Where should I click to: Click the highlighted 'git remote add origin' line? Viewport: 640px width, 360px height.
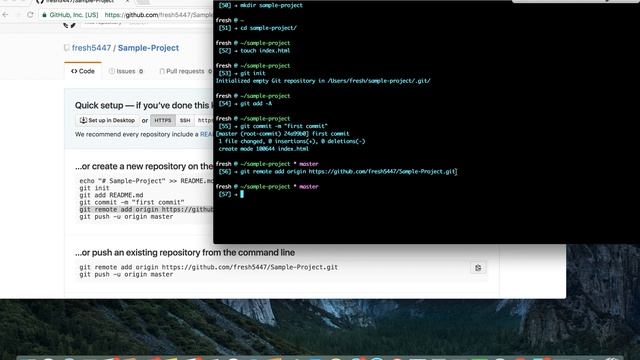tap(146, 209)
